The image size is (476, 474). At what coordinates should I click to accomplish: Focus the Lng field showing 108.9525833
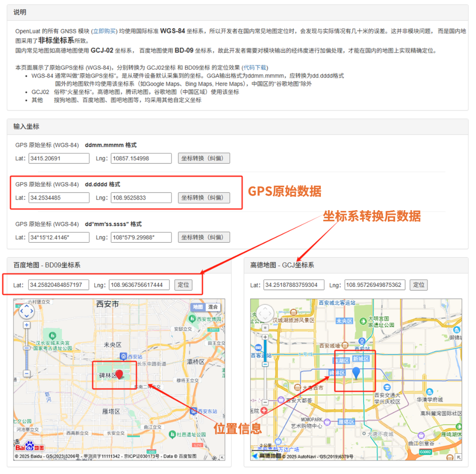click(141, 197)
